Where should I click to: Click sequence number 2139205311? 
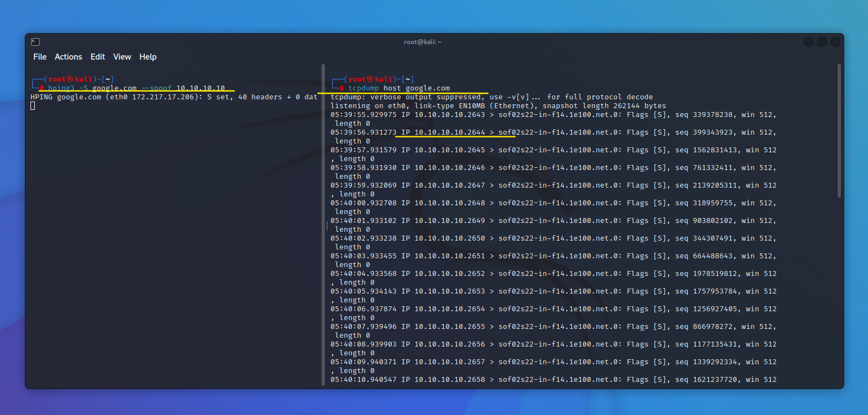tap(715, 185)
